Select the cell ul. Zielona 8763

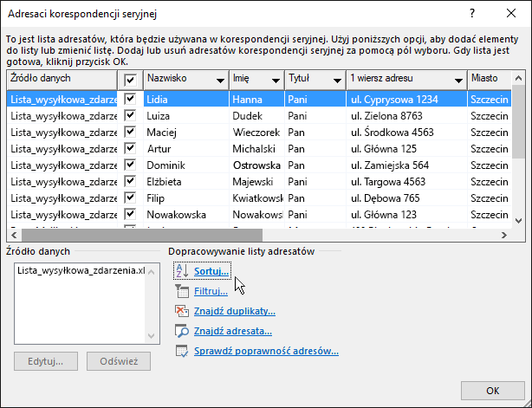[x=407, y=116]
